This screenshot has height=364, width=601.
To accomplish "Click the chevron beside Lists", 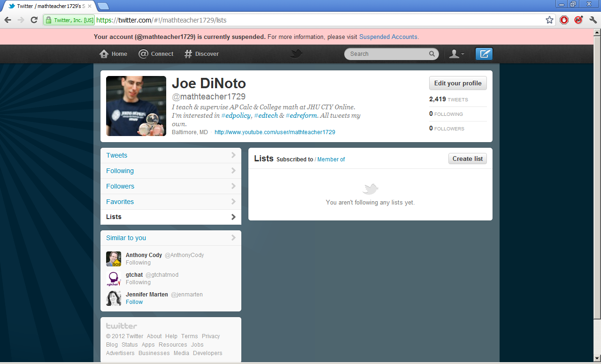I will pyautogui.click(x=233, y=217).
